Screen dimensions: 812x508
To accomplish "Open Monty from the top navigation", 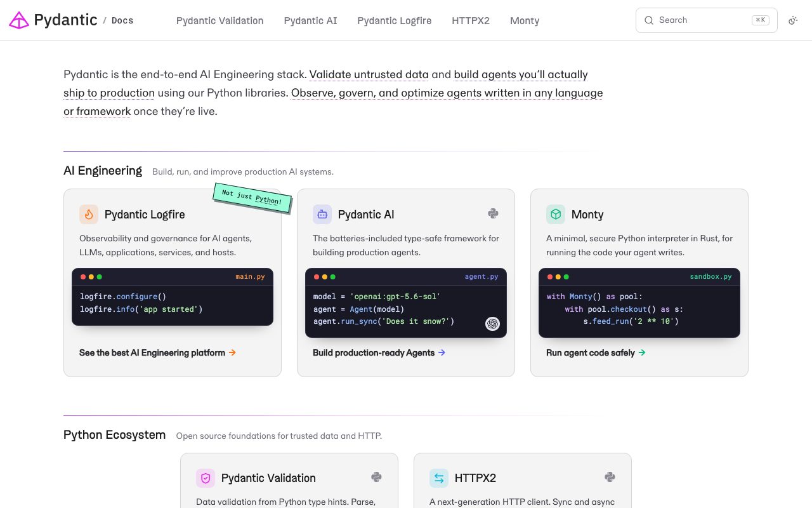I will pyautogui.click(x=525, y=20).
